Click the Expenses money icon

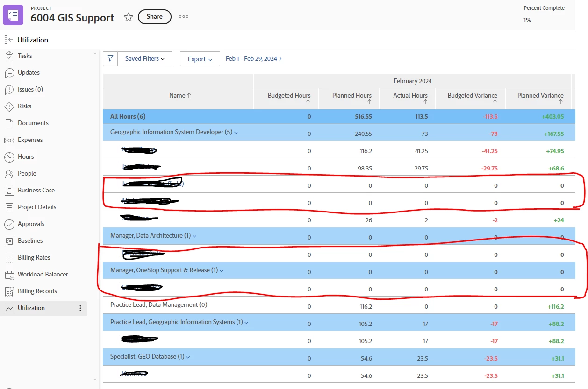tap(9, 140)
